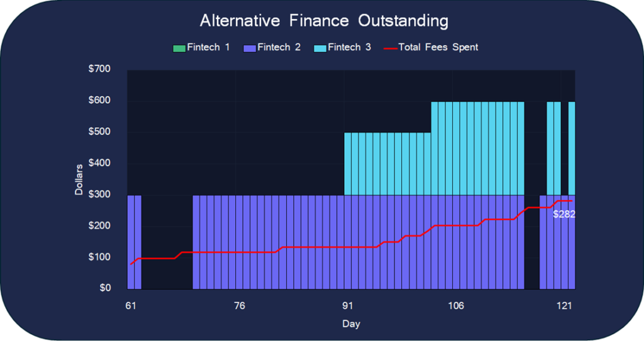This screenshot has width=644, height=341.
Task: Click the Day 61 x-axis label
Action: pos(130,306)
